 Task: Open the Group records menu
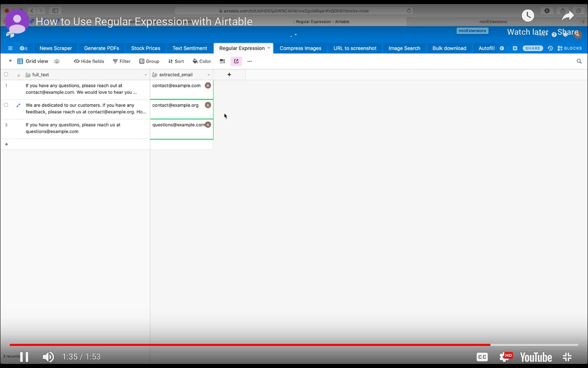coord(149,61)
